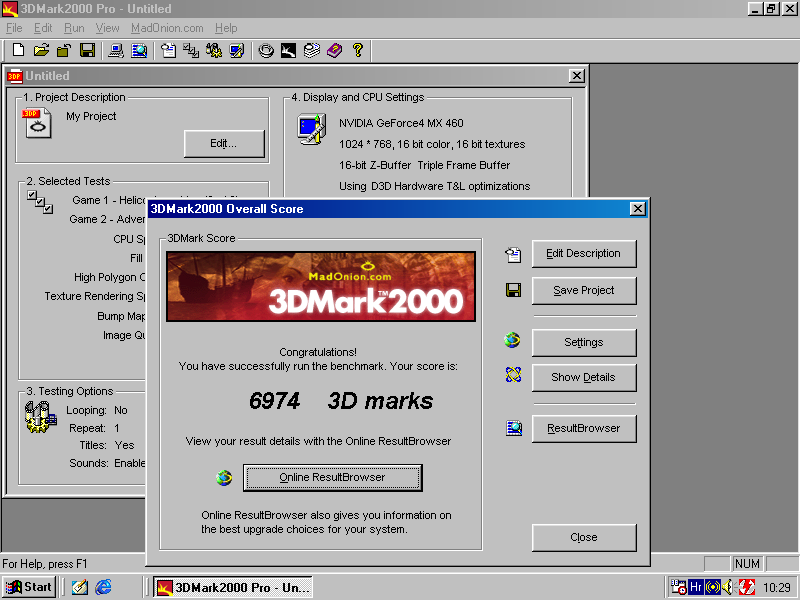Click the 'Looping: No' option text

coord(97,410)
